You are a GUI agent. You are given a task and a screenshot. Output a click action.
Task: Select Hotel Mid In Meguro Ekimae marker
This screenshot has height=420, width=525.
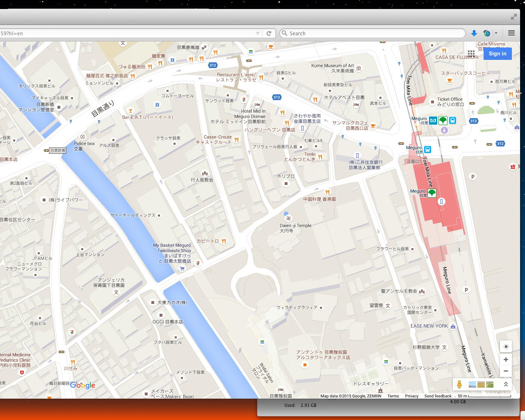[257, 105]
